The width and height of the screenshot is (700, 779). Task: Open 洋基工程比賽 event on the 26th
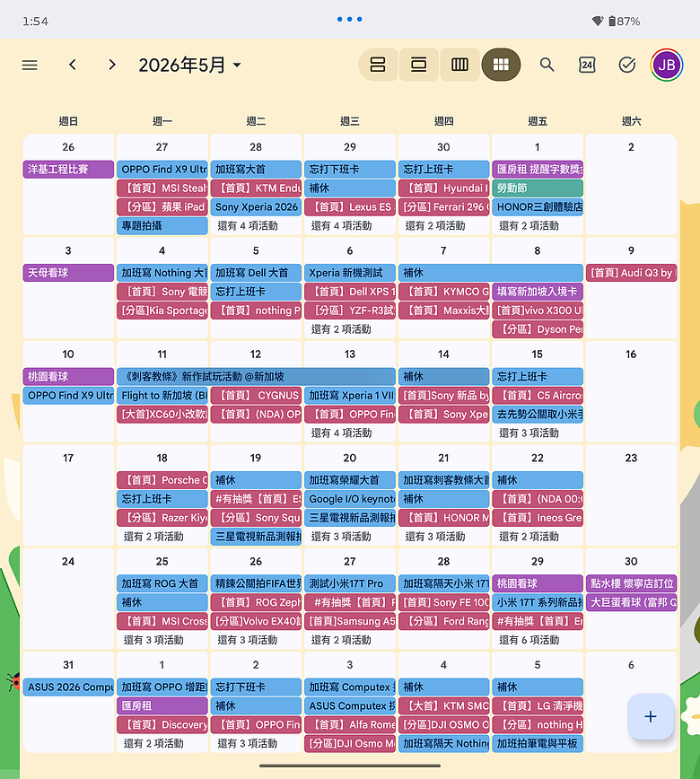pos(68,170)
